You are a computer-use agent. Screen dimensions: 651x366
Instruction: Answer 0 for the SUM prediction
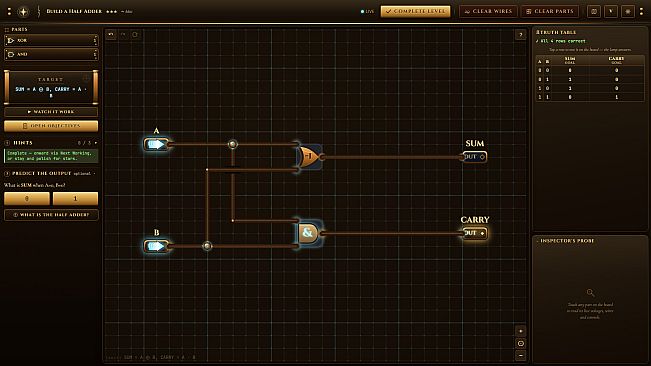pyautogui.click(x=27, y=198)
